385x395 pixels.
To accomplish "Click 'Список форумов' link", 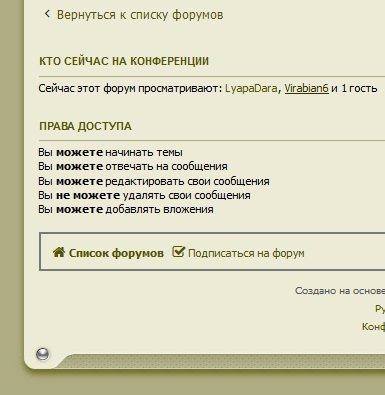I will tap(116, 253).
